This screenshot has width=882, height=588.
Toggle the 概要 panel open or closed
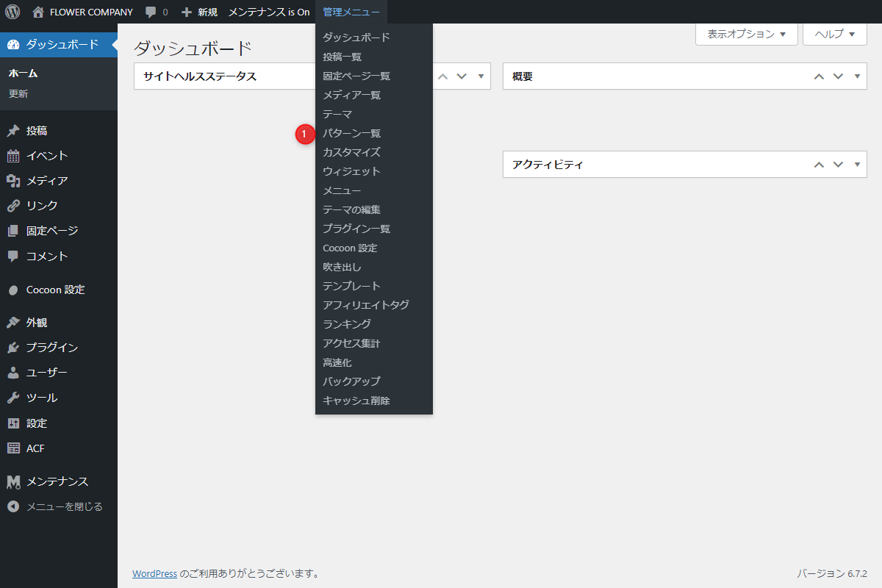[x=857, y=76]
